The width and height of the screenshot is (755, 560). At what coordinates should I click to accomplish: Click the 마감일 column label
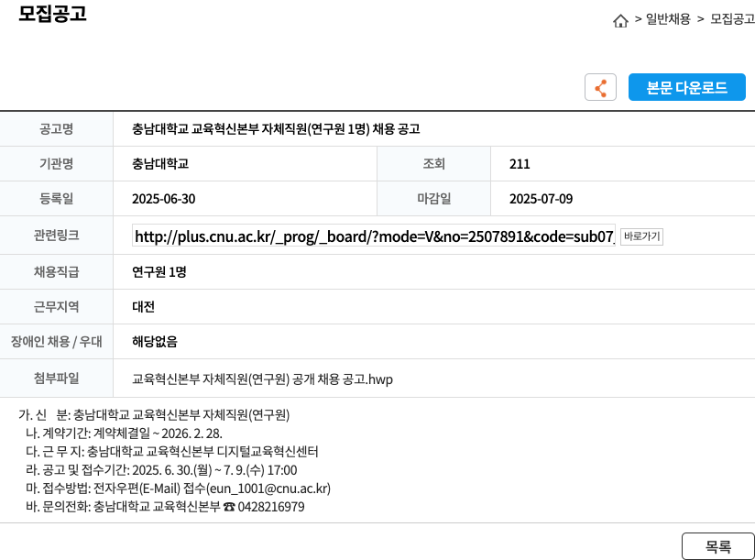(x=433, y=198)
